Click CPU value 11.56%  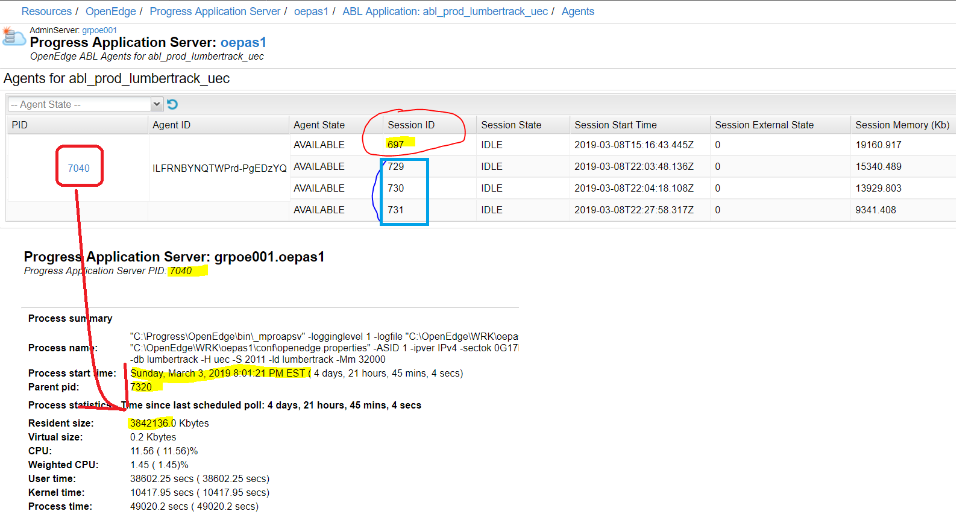(164, 451)
